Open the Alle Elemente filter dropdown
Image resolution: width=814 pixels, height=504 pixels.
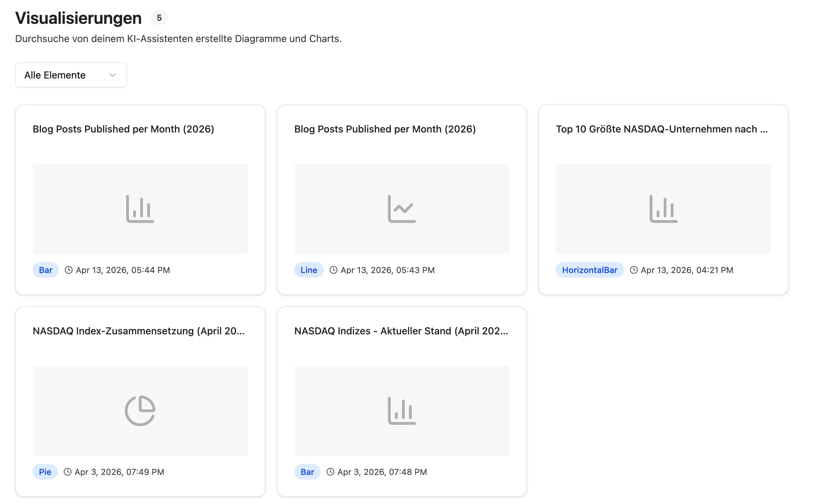coord(71,75)
